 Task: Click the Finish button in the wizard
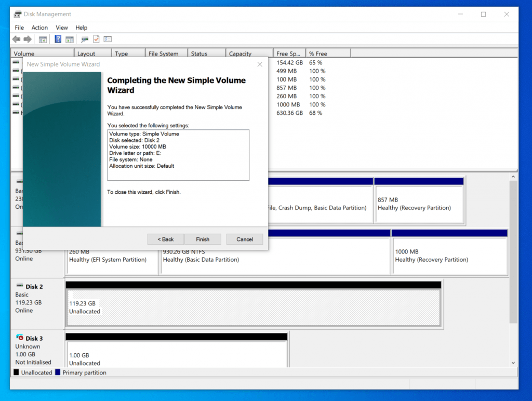click(x=203, y=239)
